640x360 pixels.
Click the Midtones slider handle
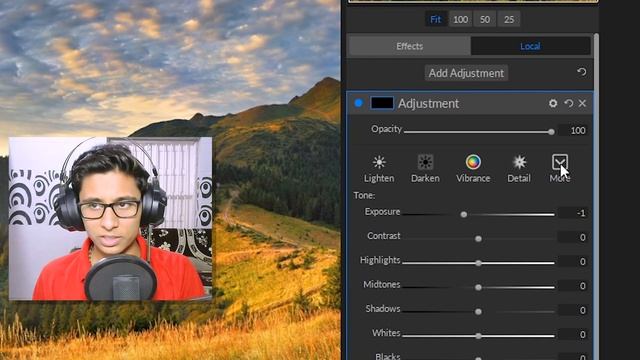(478, 288)
